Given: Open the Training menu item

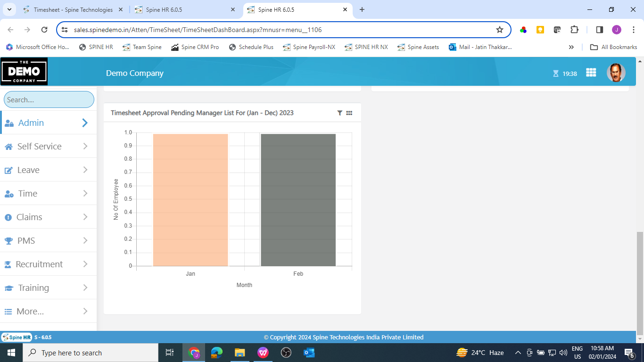Looking at the screenshot, I should point(48,288).
